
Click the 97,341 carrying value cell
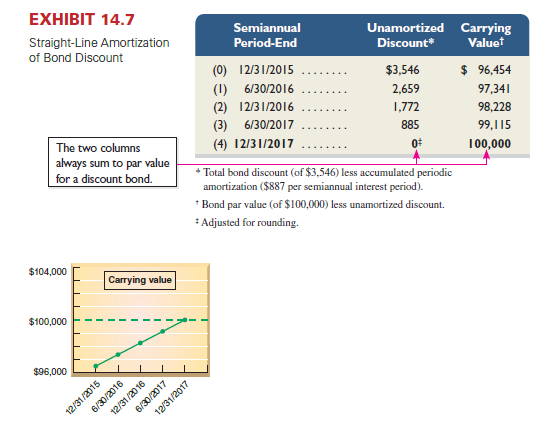point(494,89)
